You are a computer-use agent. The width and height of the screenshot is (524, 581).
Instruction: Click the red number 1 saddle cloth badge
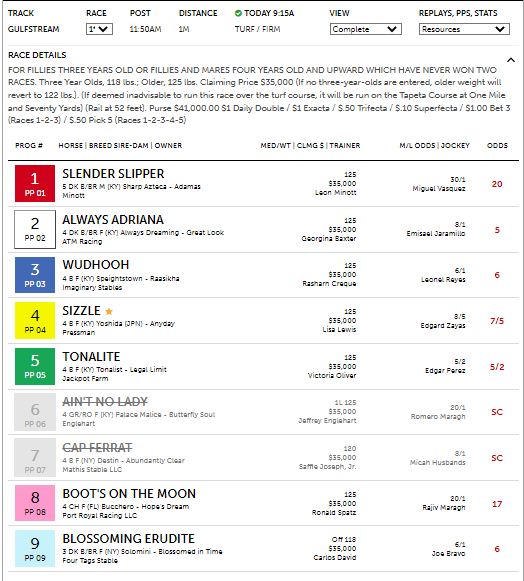[x=35, y=183]
